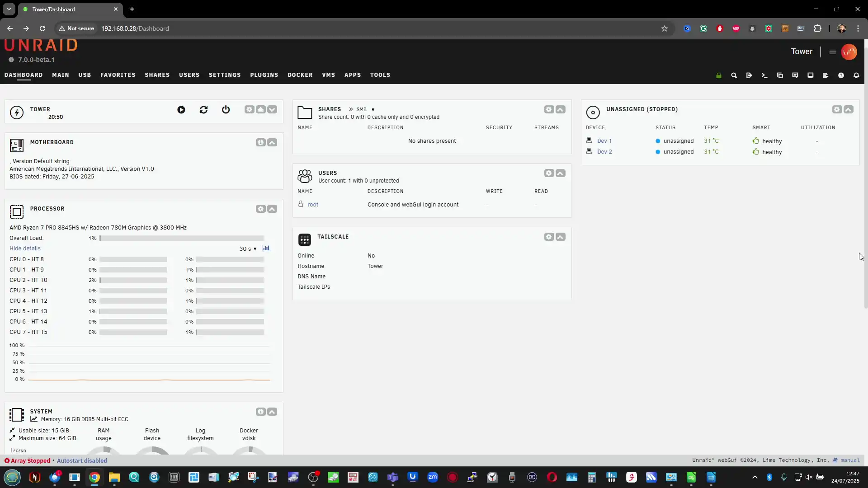The height and width of the screenshot is (488, 868).
Task: Click the CPU 2 - HT 10 load bar
Action: [x=133, y=280]
